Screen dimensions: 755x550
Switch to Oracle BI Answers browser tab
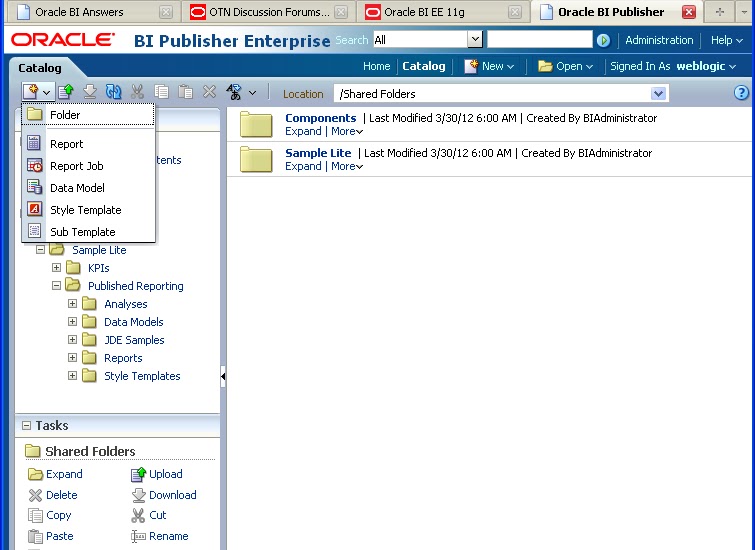(92, 12)
